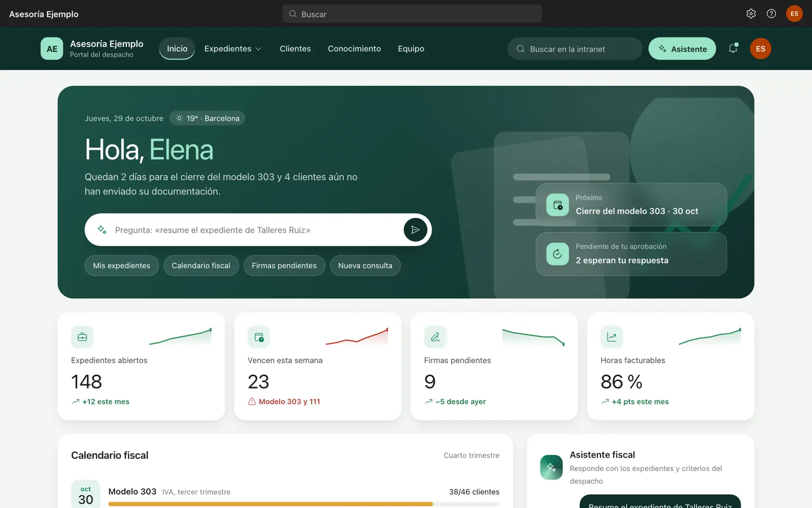812x508 pixels.
Task: Open the Firmas pendientes signature icon
Action: click(435, 337)
